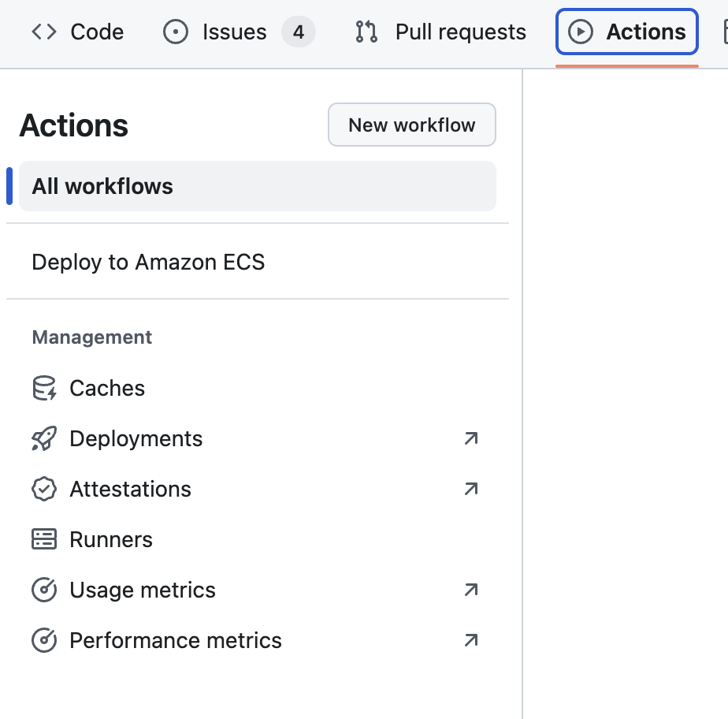
Task: Select All workflows in sidebar
Action: [x=258, y=186]
